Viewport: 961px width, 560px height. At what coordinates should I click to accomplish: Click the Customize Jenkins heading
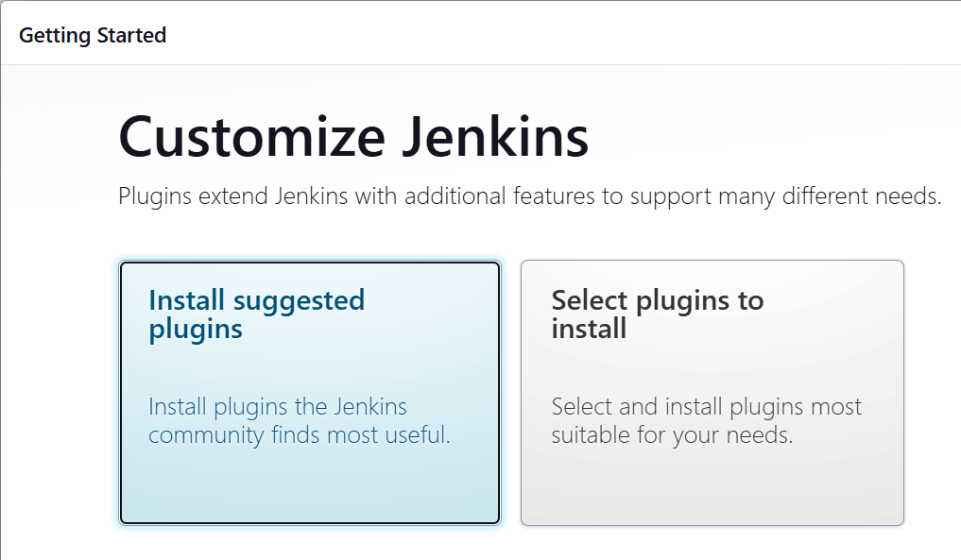coord(353,137)
